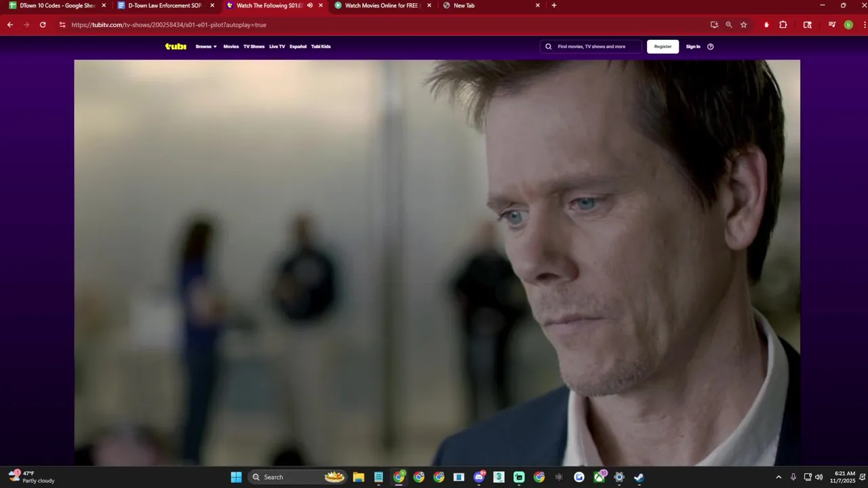This screenshot has width=868, height=488.
Task: Go to Live TV
Action: pos(277,47)
